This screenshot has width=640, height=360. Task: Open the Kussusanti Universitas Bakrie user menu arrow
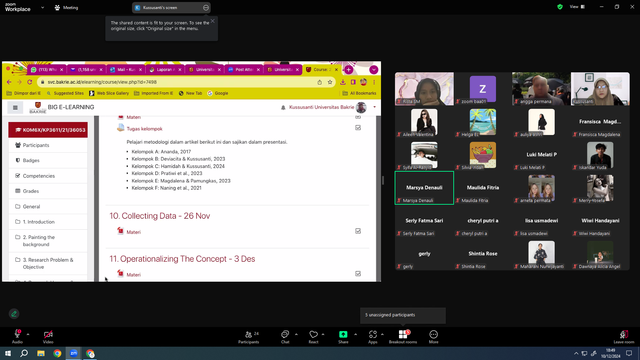[x=375, y=107]
